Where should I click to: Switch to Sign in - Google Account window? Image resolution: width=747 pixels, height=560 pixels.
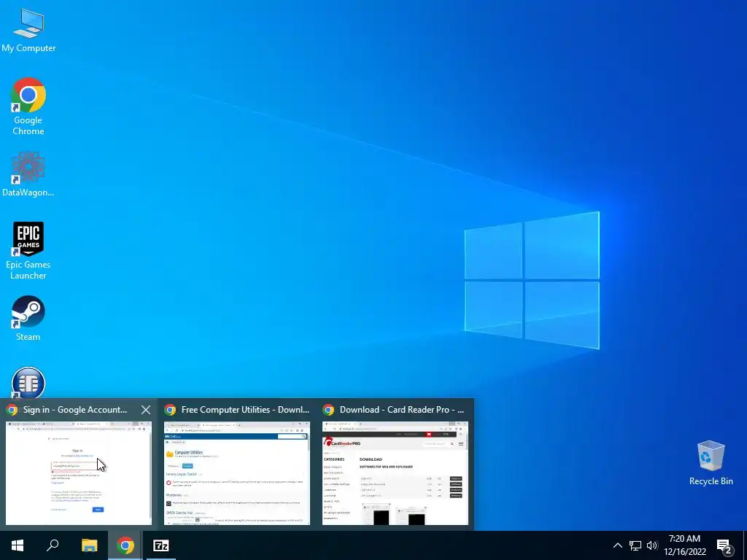(x=79, y=472)
